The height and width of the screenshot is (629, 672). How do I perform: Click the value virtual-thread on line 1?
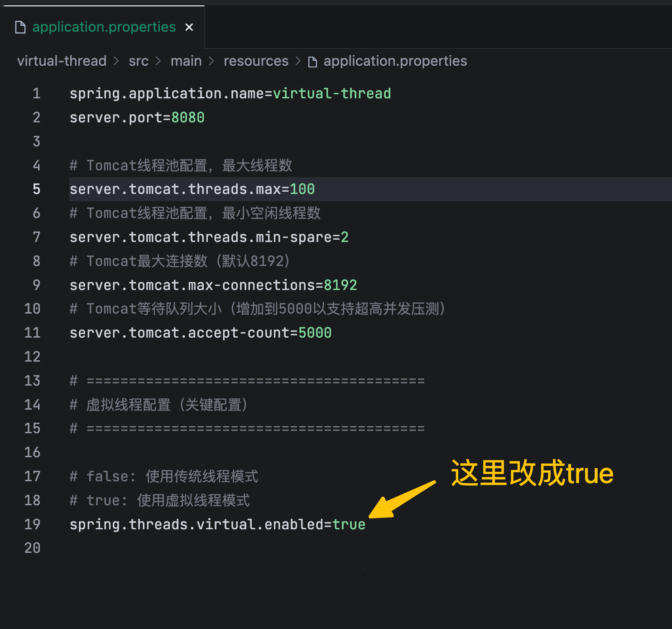332,93
